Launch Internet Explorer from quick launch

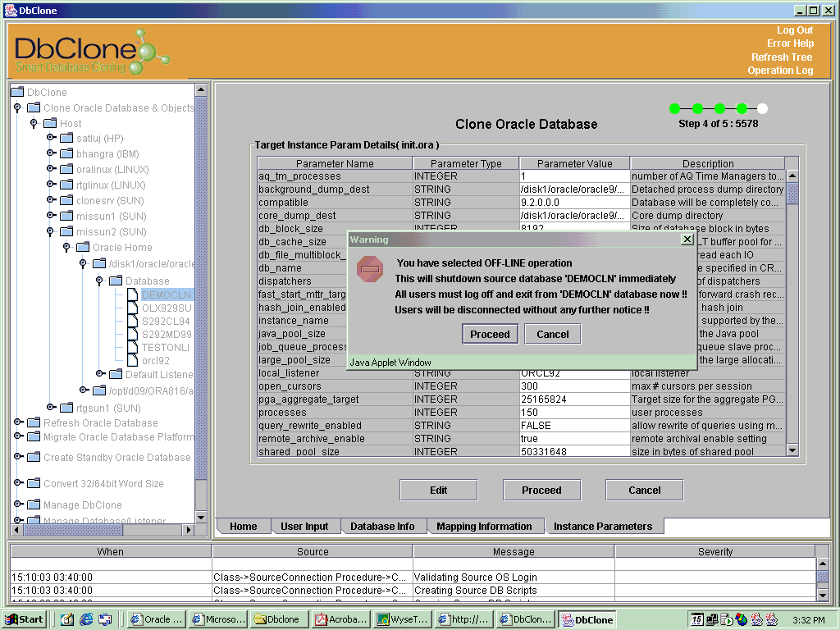click(85, 619)
